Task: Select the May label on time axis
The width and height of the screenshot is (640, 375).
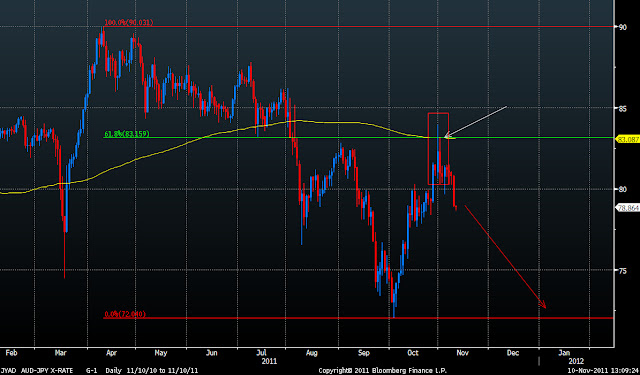Action: point(161,352)
